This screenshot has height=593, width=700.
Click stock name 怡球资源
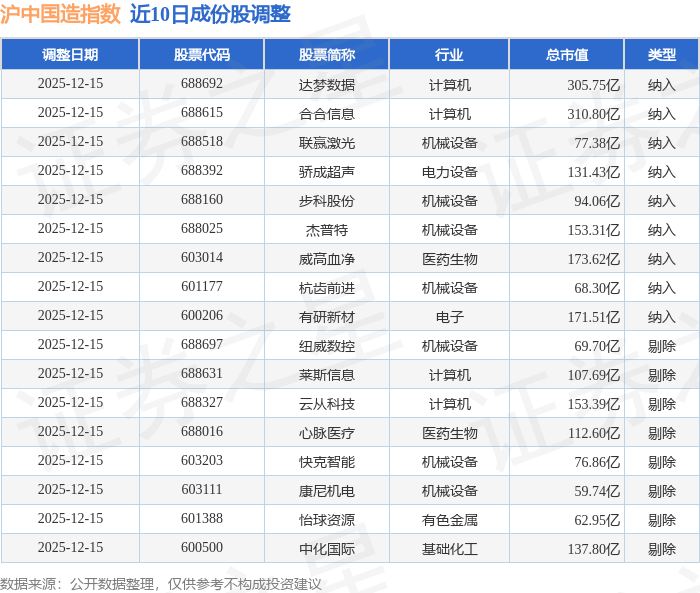coord(327,520)
